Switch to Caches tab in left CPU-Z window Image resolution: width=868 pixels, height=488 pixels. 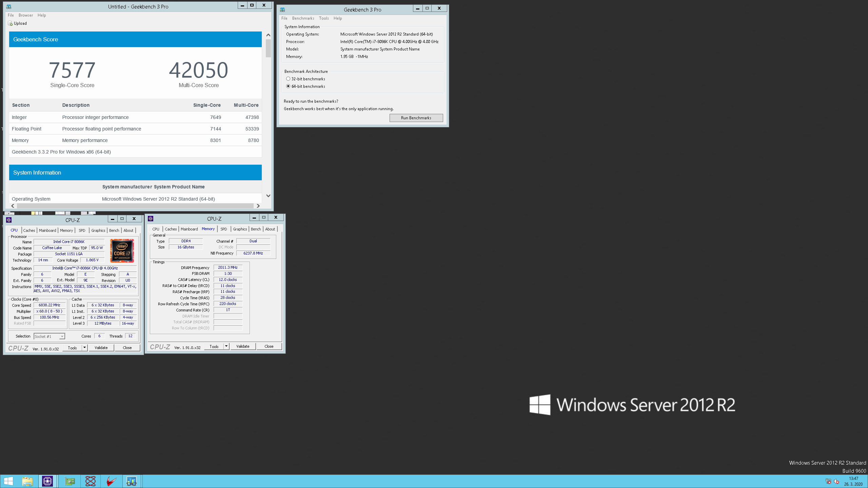pyautogui.click(x=29, y=230)
